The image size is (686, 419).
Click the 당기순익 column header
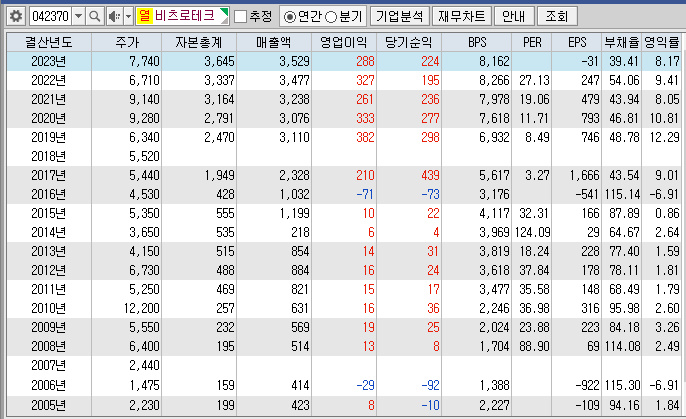click(x=409, y=42)
